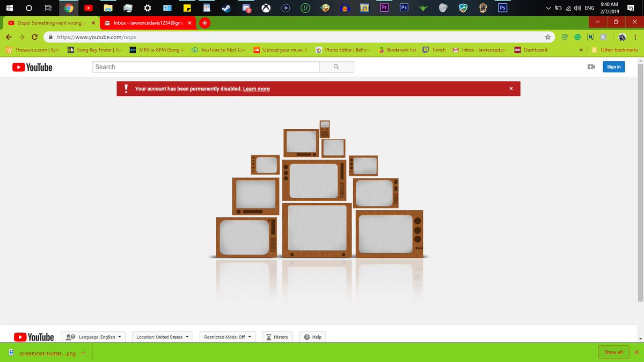Click the N extension icon in toolbar
The image size is (644, 362).
(x=590, y=38)
